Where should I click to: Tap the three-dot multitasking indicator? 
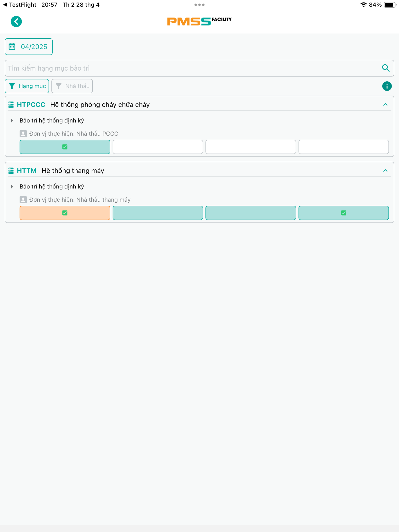pos(199,5)
